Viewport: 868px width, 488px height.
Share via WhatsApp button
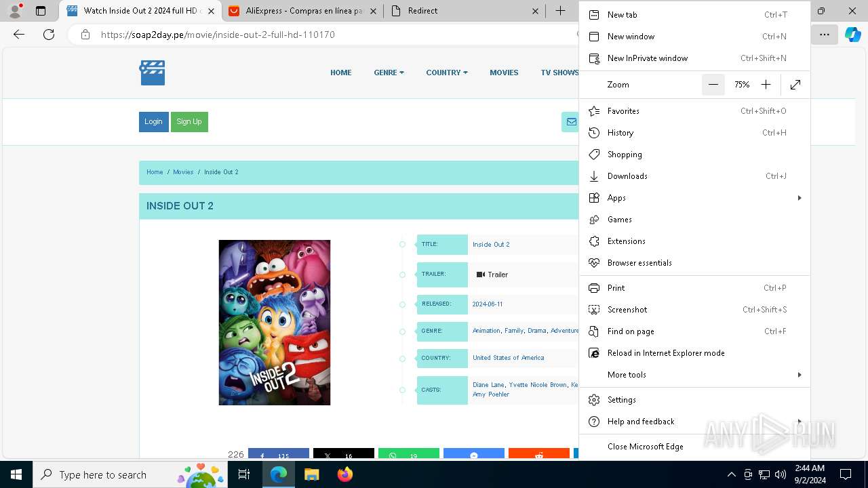coord(408,455)
